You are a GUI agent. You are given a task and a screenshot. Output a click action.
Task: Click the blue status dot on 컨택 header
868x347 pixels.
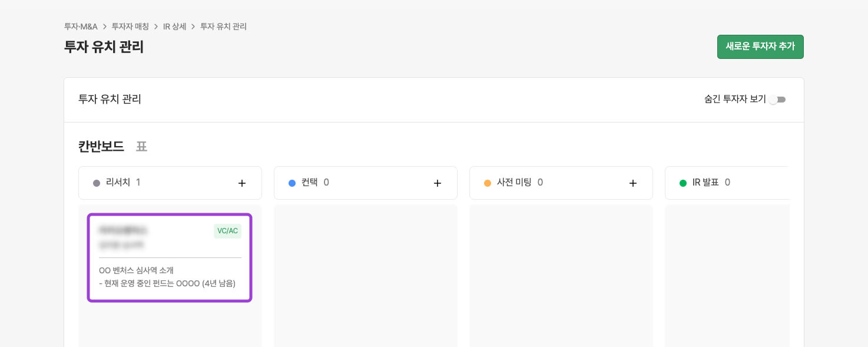pos(292,183)
